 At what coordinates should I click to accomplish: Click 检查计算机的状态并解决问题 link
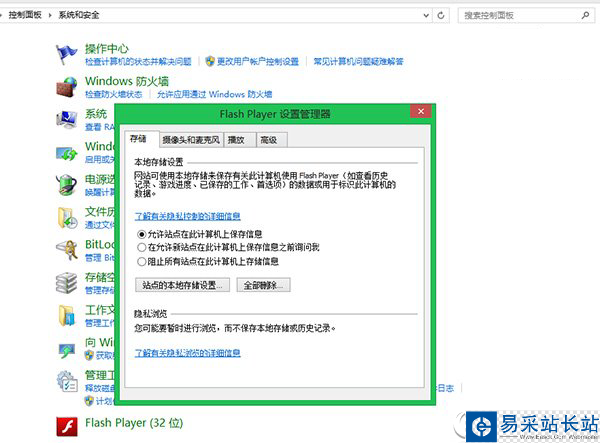tap(138, 62)
